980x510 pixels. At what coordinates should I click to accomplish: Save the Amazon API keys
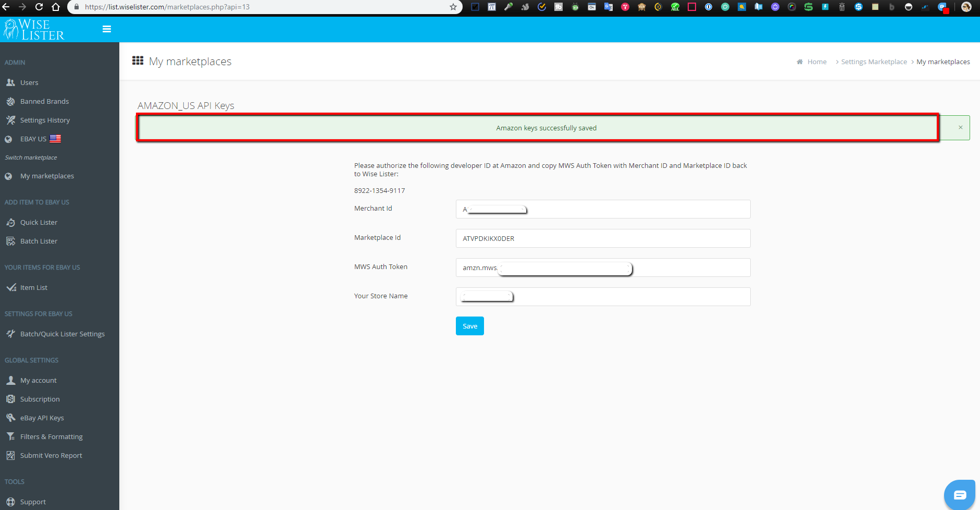click(x=470, y=326)
